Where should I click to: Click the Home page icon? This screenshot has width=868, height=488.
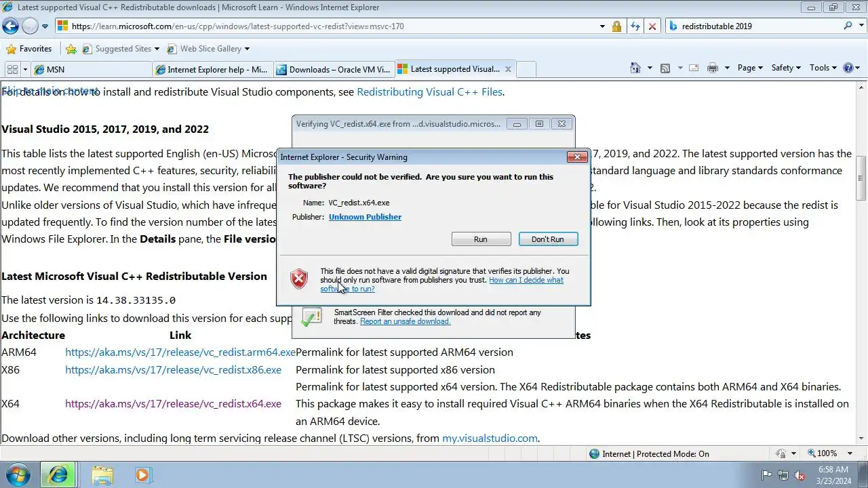[x=635, y=68]
